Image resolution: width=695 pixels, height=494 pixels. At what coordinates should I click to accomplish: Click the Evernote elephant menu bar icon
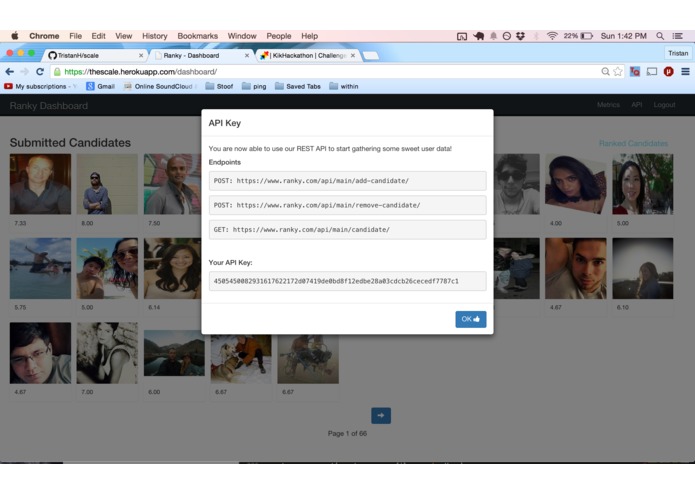[479, 36]
